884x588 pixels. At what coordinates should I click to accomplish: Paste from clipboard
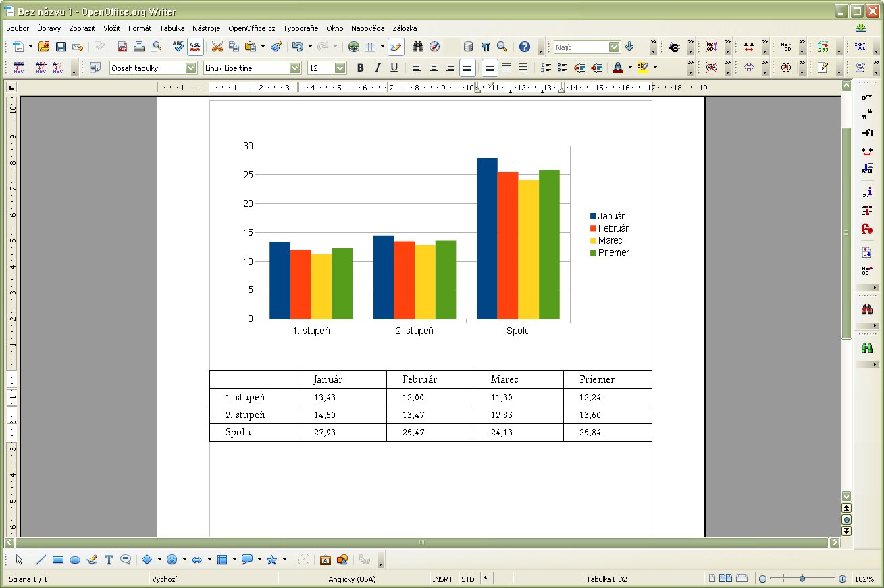pyautogui.click(x=251, y=47)
